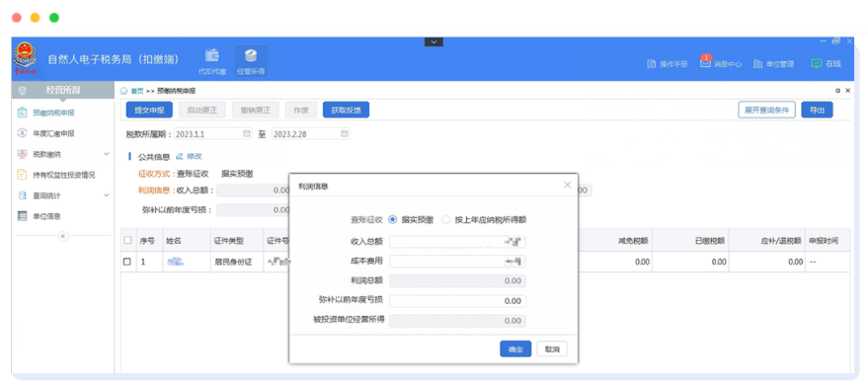The height and width of the screenshot is (387, 868).
Task: Click the 提交申报 button
Action: [149, 111]
